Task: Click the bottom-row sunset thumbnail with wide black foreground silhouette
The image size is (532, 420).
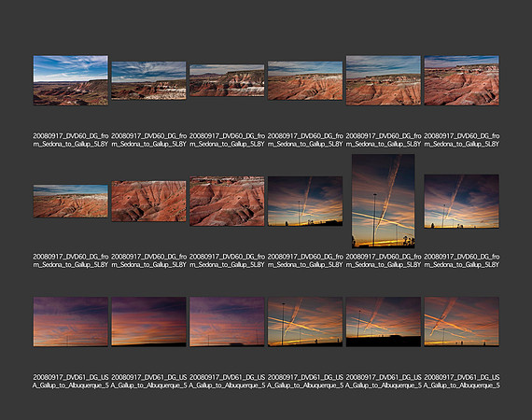Action: pyautogui.click(x=384, y=322)
